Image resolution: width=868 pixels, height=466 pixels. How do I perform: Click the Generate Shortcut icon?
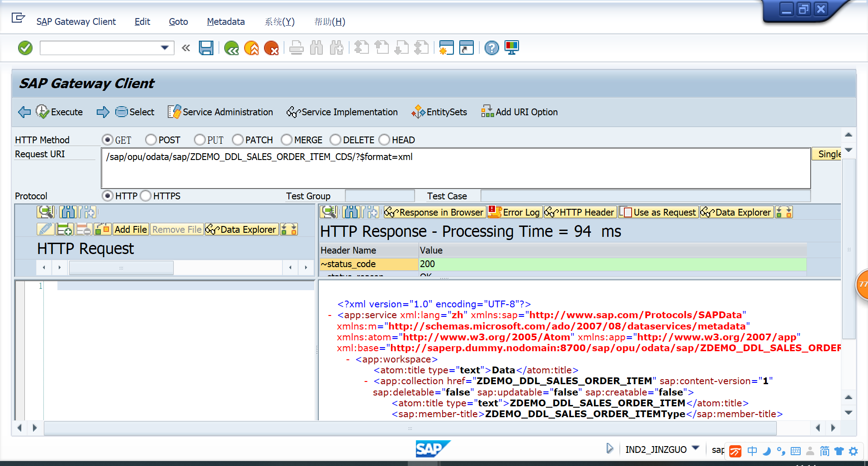point(466,47)
